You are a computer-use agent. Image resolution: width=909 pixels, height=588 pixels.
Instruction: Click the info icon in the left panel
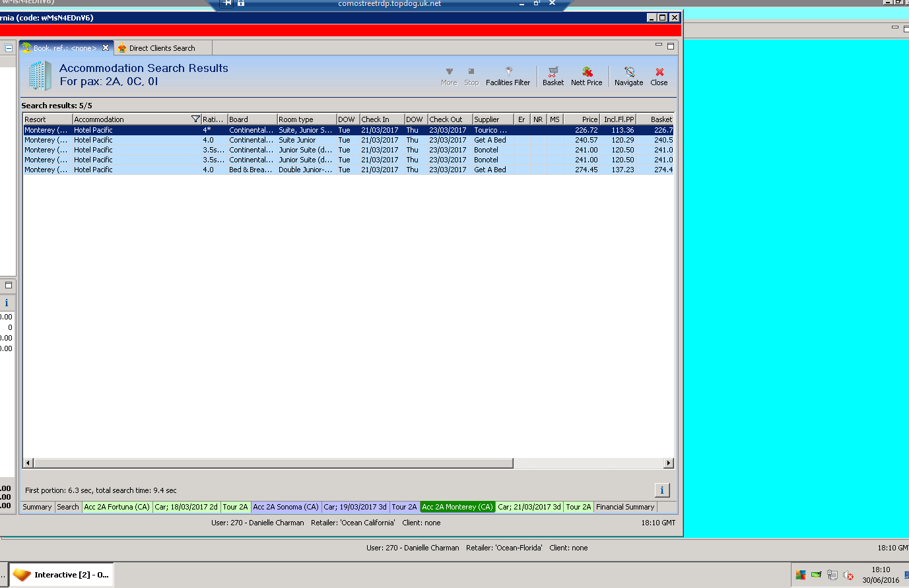(7, 303)
